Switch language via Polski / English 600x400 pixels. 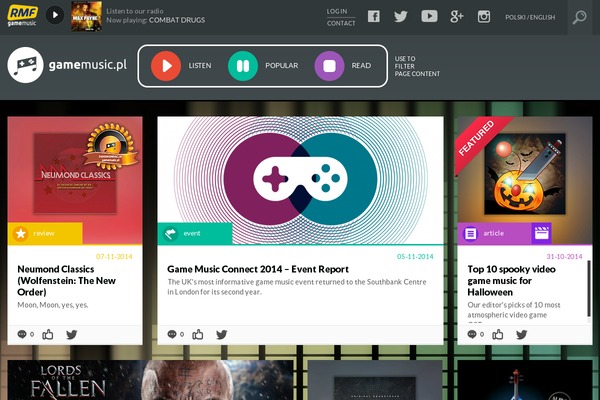click(530, 17)
